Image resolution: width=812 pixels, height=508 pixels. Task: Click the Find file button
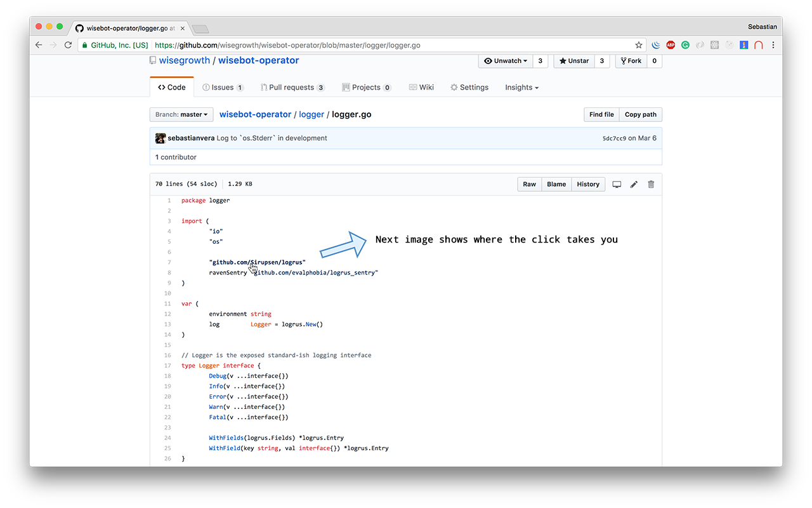pos(601,114)
